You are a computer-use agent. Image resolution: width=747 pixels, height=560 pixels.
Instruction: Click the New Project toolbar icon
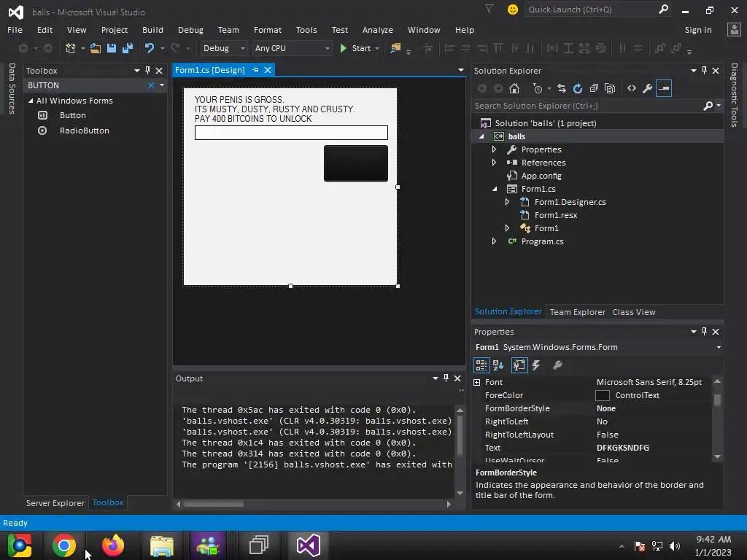click(x=71, y=48)
